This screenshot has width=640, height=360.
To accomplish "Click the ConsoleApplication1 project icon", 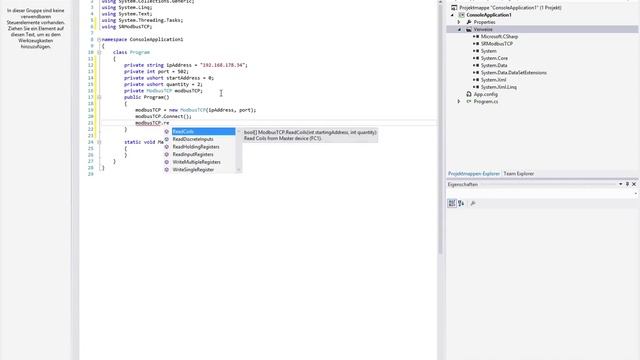I will 462,15.
